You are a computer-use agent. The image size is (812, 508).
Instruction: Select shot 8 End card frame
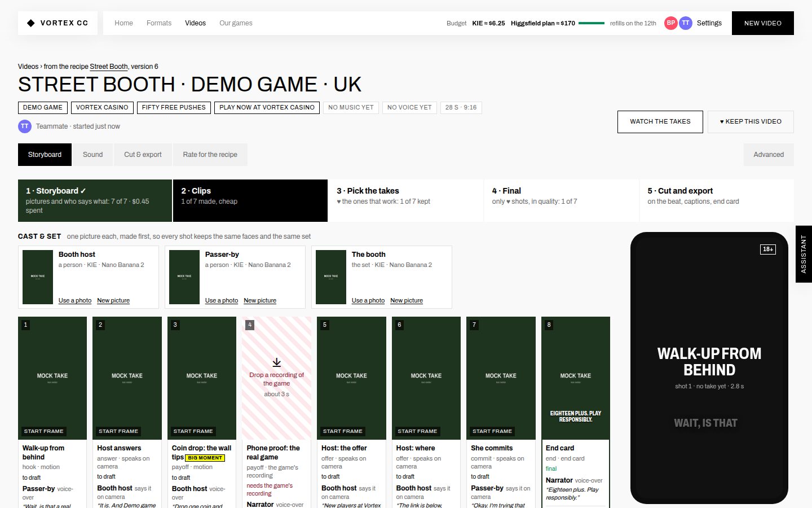[576, 378]
